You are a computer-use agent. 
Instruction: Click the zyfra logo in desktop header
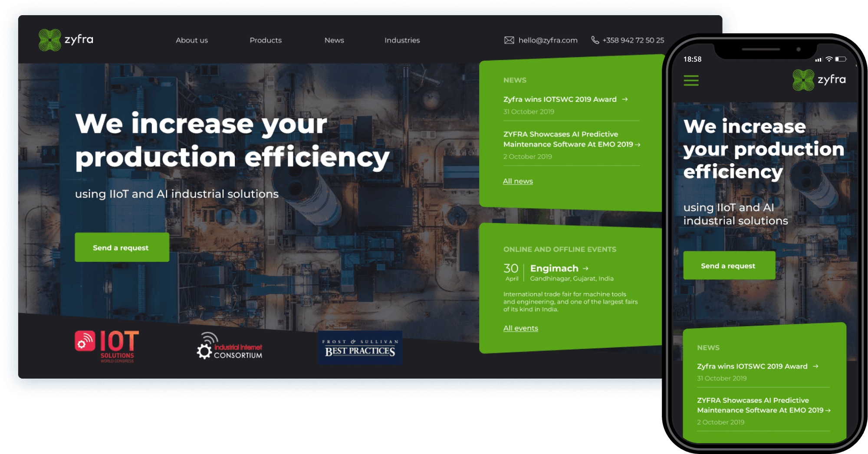66,40
